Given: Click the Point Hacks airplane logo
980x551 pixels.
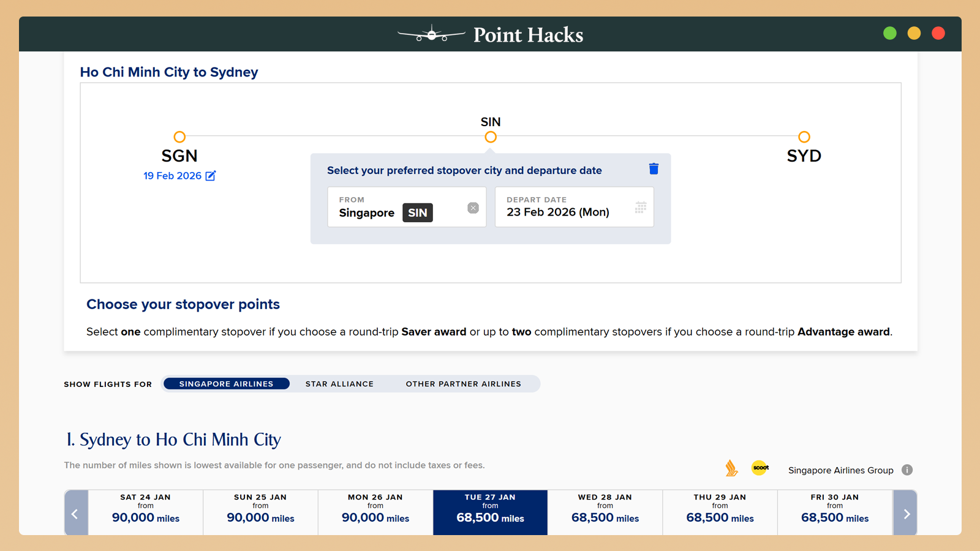Looking at the screenshot, I should tap(431, 34).
